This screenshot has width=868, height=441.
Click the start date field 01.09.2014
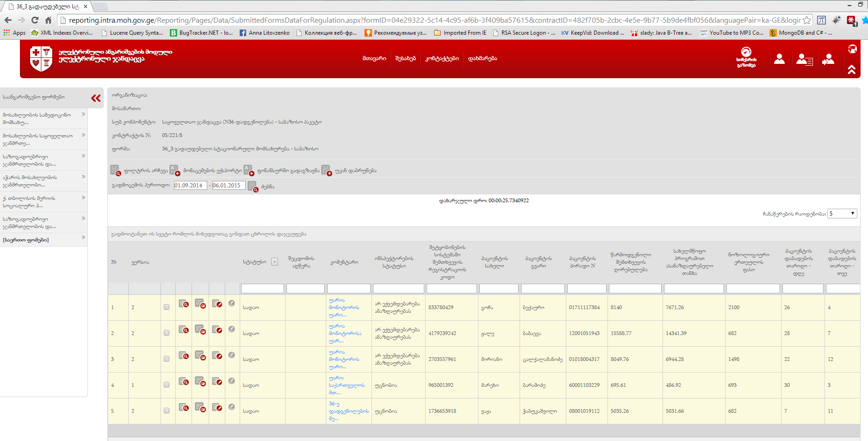coord(190,186)
